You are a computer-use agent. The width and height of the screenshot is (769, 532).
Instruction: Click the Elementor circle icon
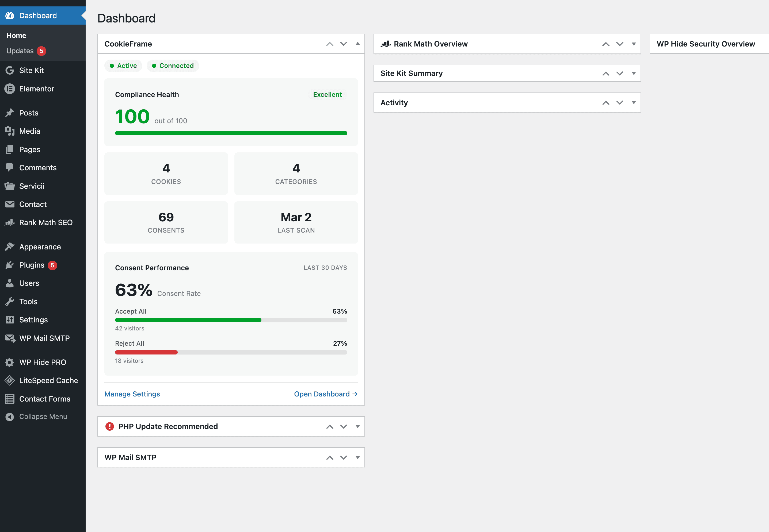point(10,89)
